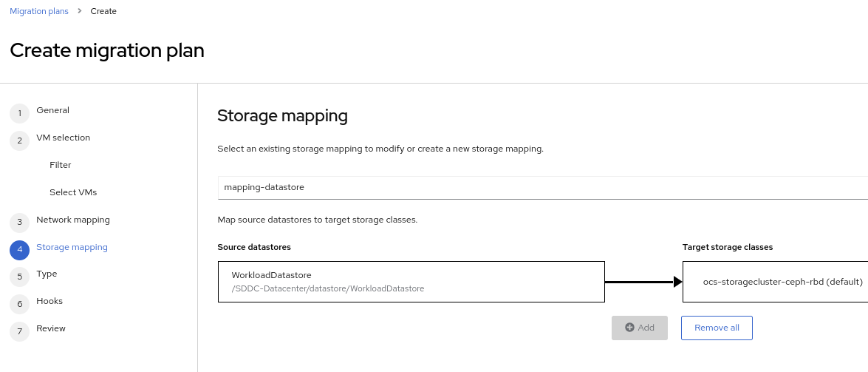Go to the General wizard step
The height and width of the screenshot is (372, 868).
tap(52, 110)
